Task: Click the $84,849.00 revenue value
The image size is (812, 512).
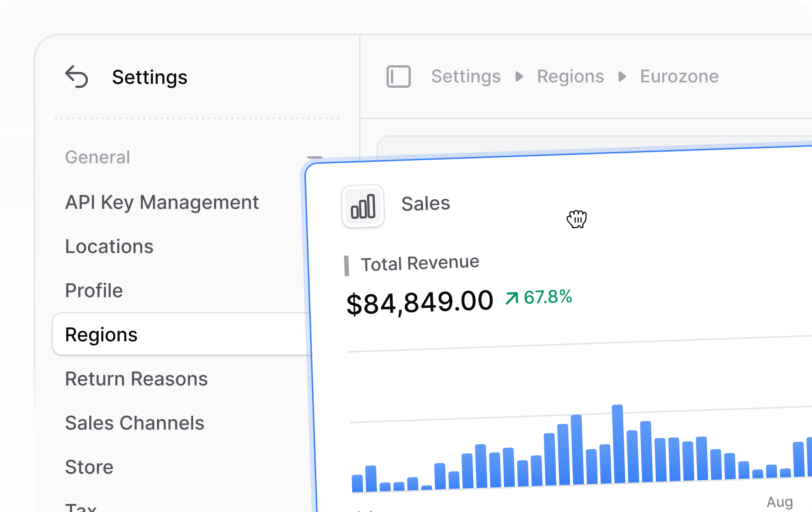Action: pos(420,302)
